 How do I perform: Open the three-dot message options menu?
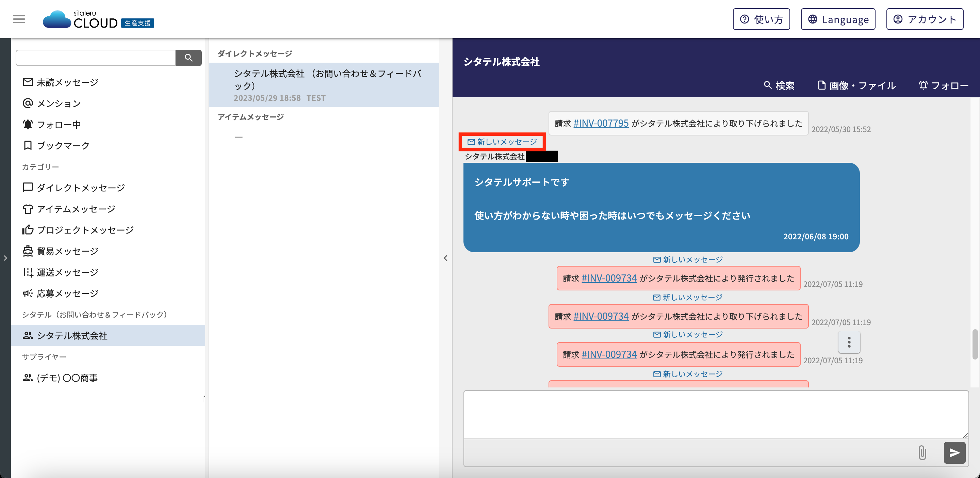click(x=849, y=342)
